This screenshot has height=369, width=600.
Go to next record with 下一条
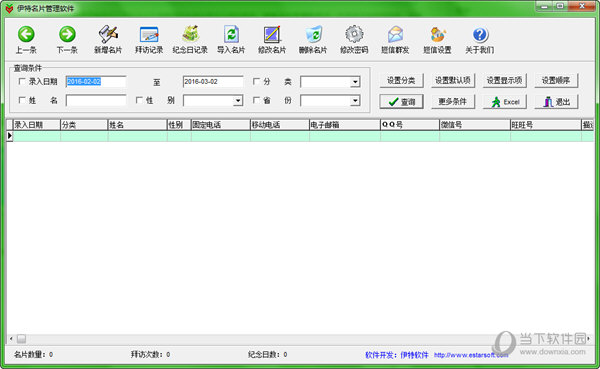pos(67,39)
